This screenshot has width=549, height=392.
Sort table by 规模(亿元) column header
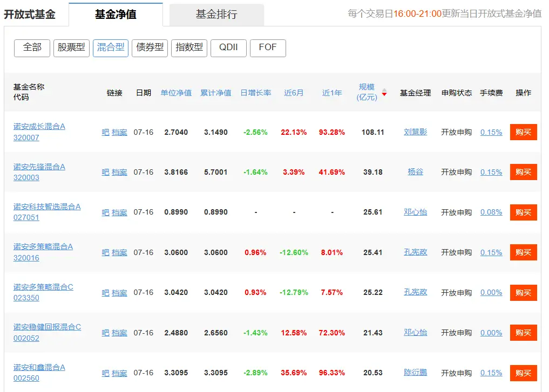367,92
